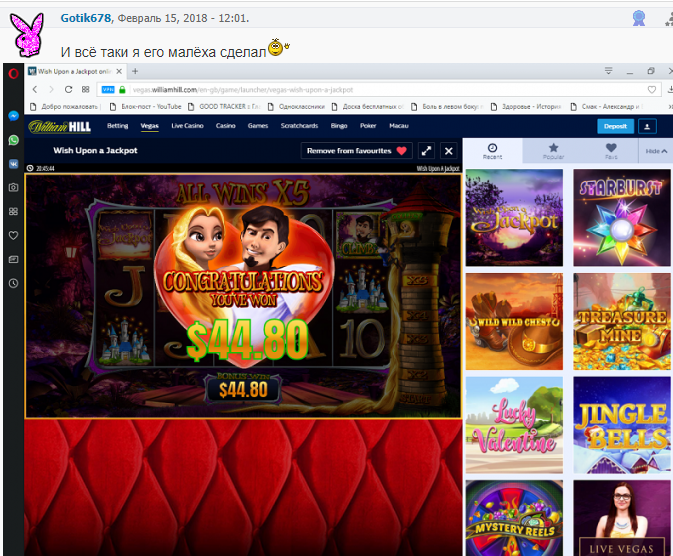Launch the Treasure Mine game
The height and width of the screenshot is (556, 673).
click(622, 321)
